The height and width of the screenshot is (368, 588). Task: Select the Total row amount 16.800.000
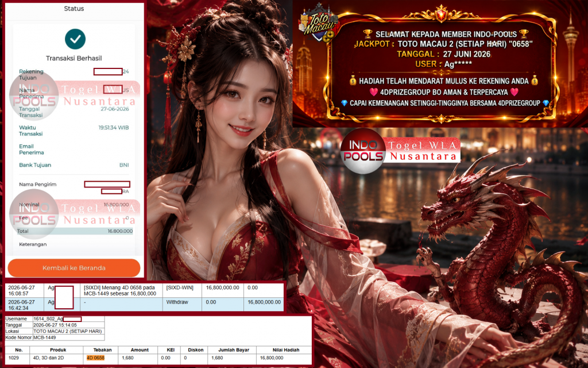(120, 231)
